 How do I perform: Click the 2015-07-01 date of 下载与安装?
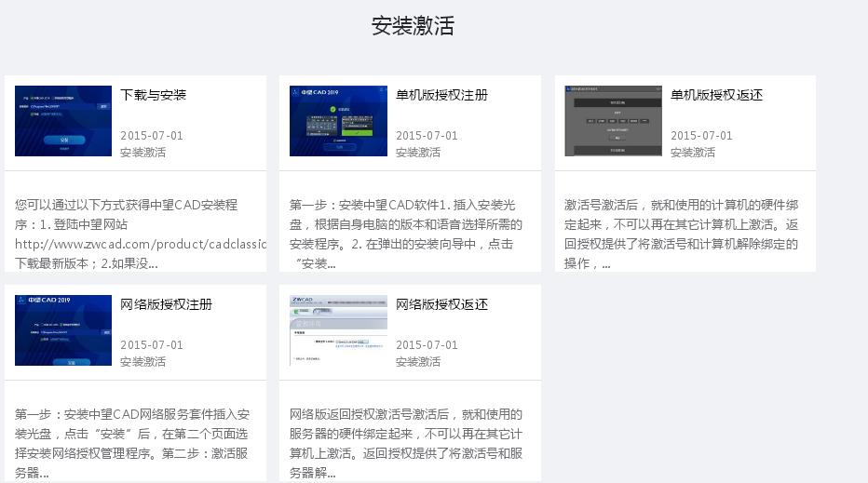point(152,136)
